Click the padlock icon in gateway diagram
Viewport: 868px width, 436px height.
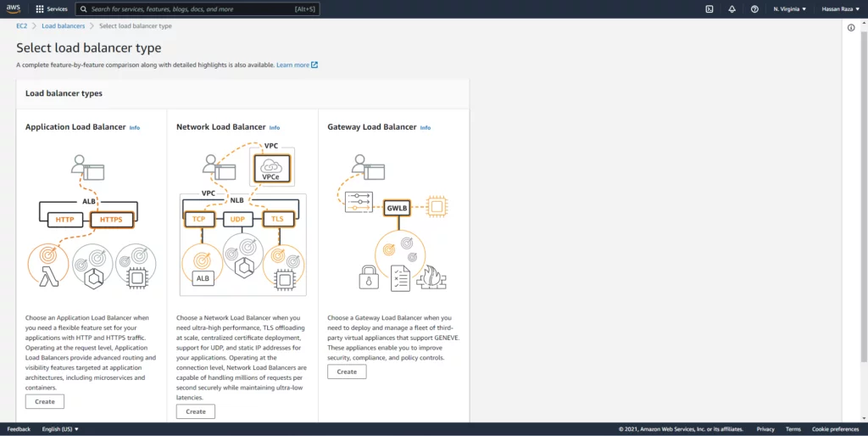(x=369, y=277)
